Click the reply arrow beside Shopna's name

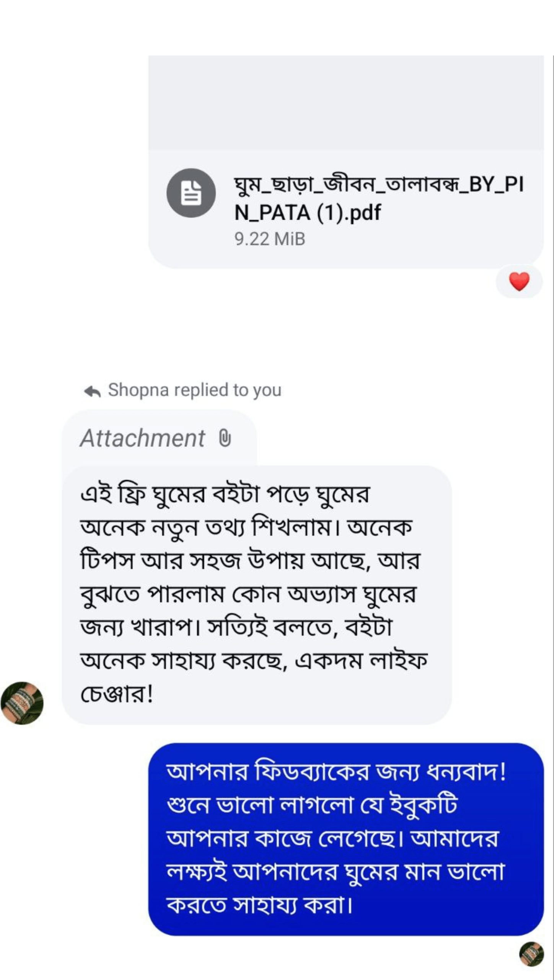point(92,391)
